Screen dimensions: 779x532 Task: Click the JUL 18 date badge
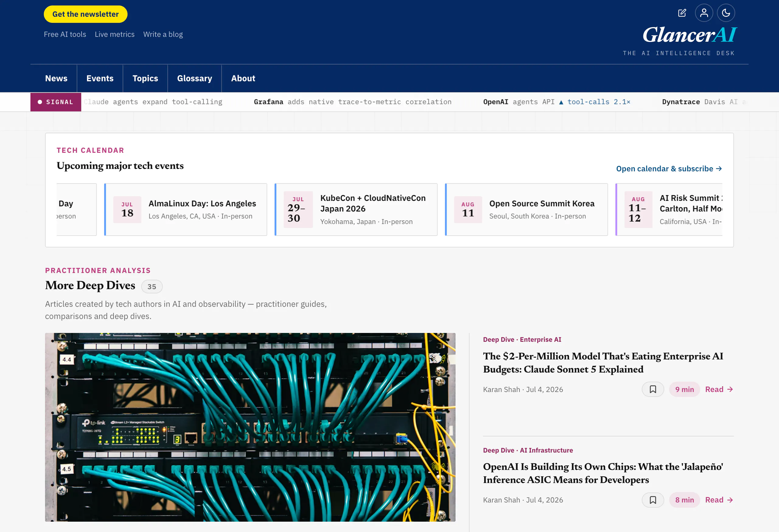127,209
